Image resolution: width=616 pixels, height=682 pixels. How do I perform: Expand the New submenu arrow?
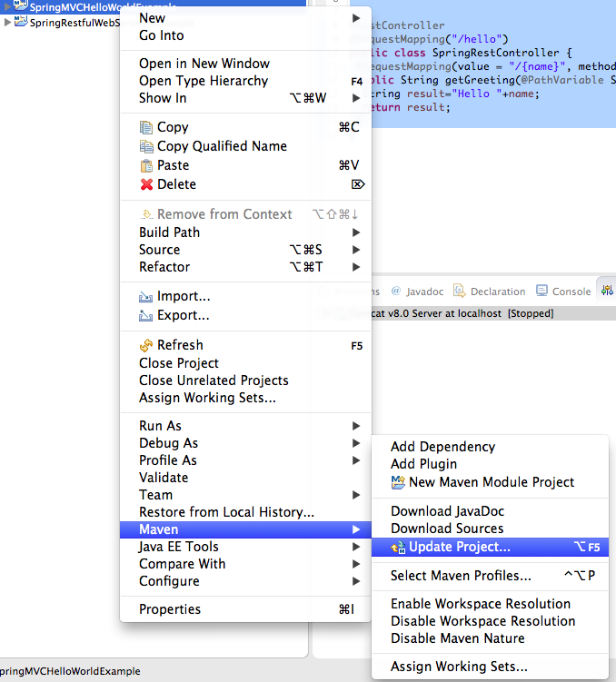[x=356, y=18]
